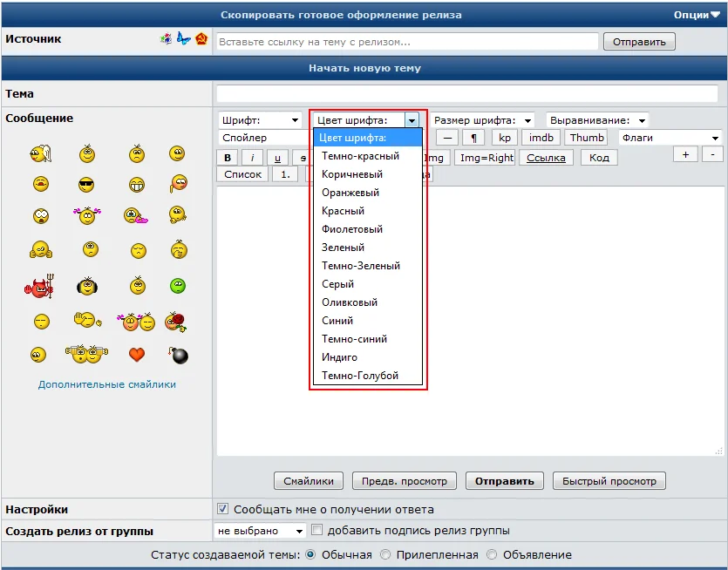Insert the sunglasses smiley

coord(86,185)
